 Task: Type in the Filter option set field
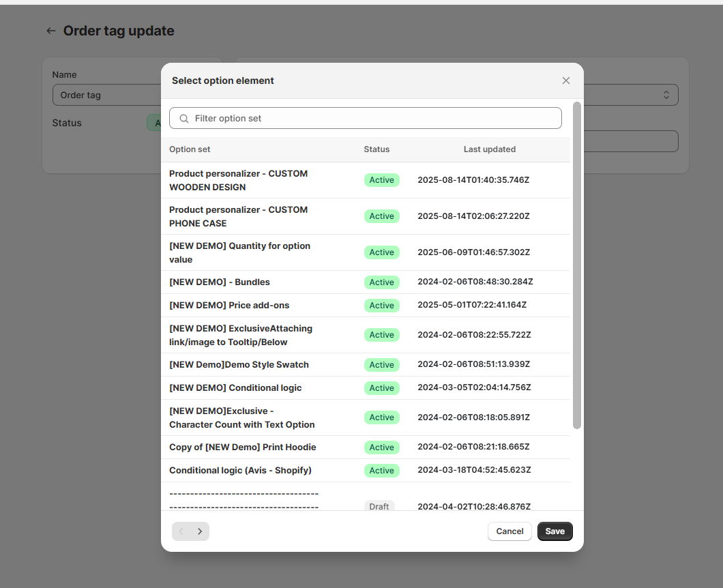click(375, 118)
